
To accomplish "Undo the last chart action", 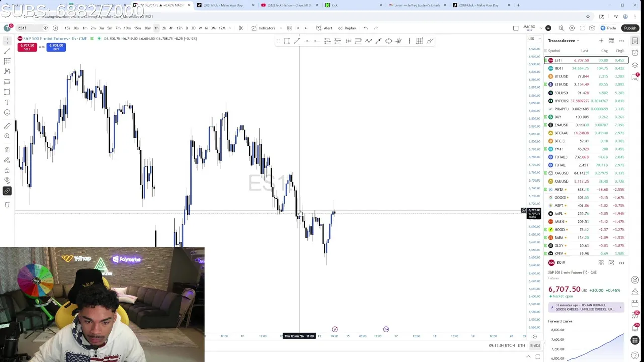I will [x=366, y=28].
